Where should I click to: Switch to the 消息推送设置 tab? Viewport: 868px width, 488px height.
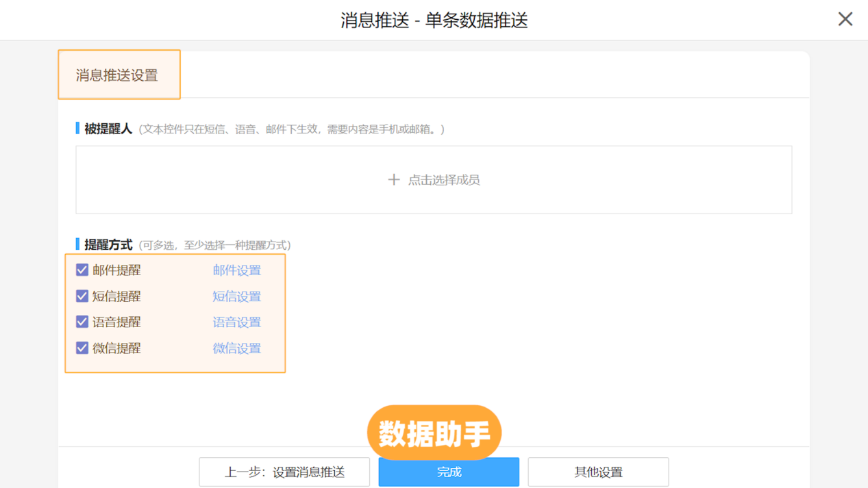117,75
